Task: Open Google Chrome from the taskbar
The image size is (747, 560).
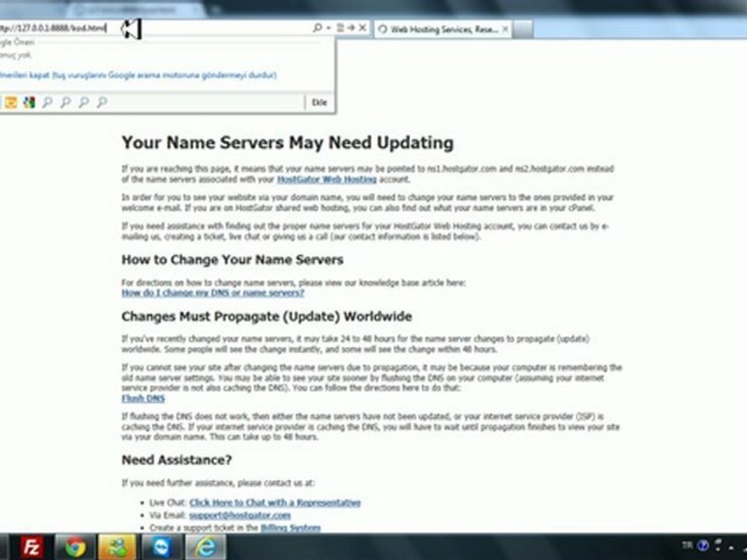Action: 75,547
